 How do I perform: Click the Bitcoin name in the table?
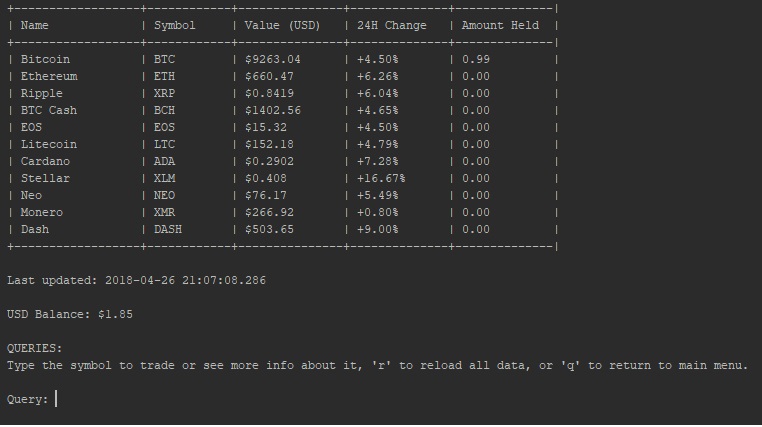pyautogui.click(x=45, y=59)
